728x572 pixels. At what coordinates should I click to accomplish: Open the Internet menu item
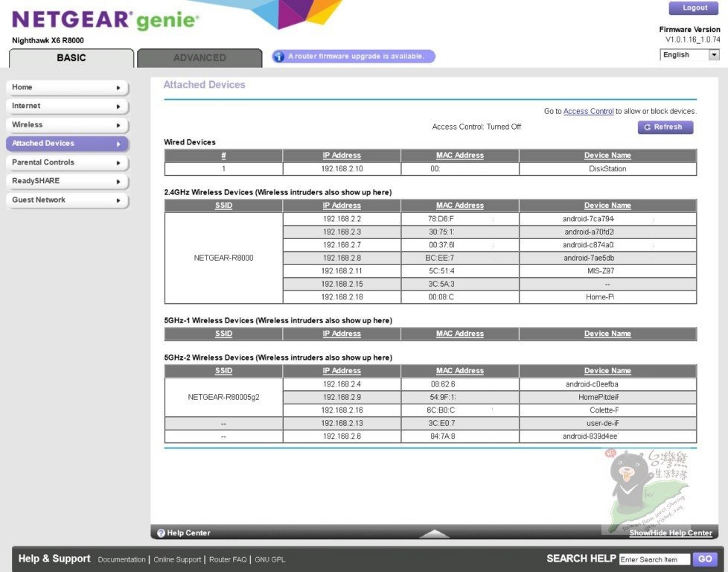coord(67,106)
